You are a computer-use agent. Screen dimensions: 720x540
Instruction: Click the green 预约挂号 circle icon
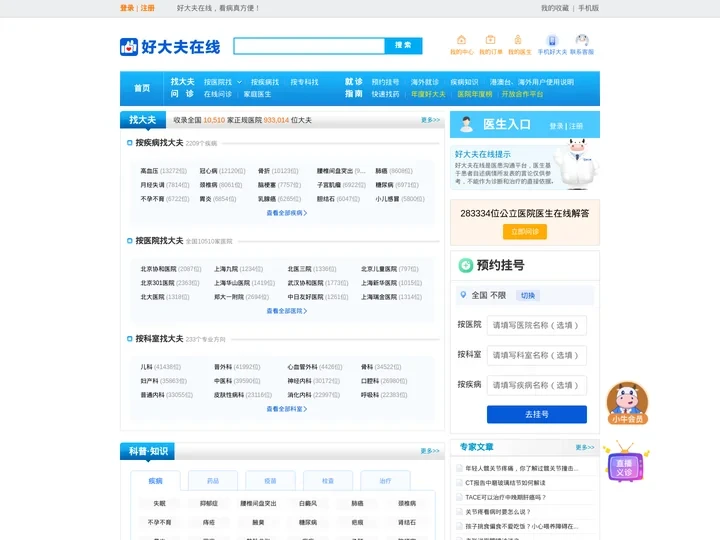tap(466, 265)
